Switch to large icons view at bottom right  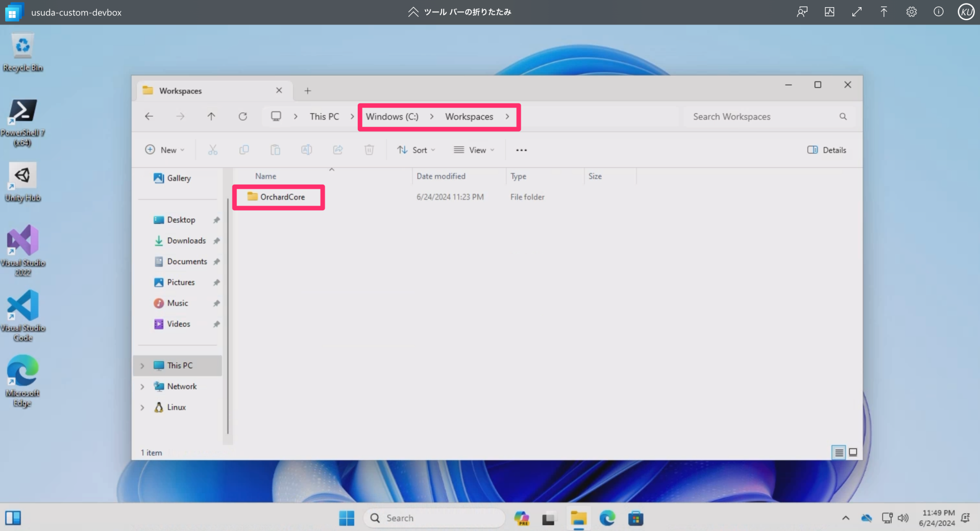[x=852, y=452]
